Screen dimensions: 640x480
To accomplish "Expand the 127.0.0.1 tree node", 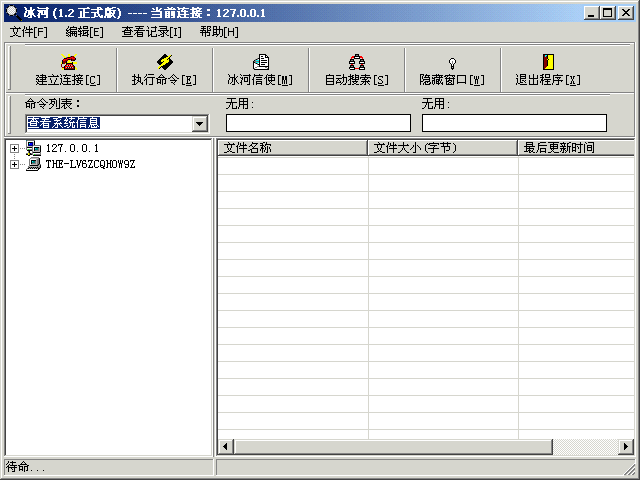I will coord(14,149).
